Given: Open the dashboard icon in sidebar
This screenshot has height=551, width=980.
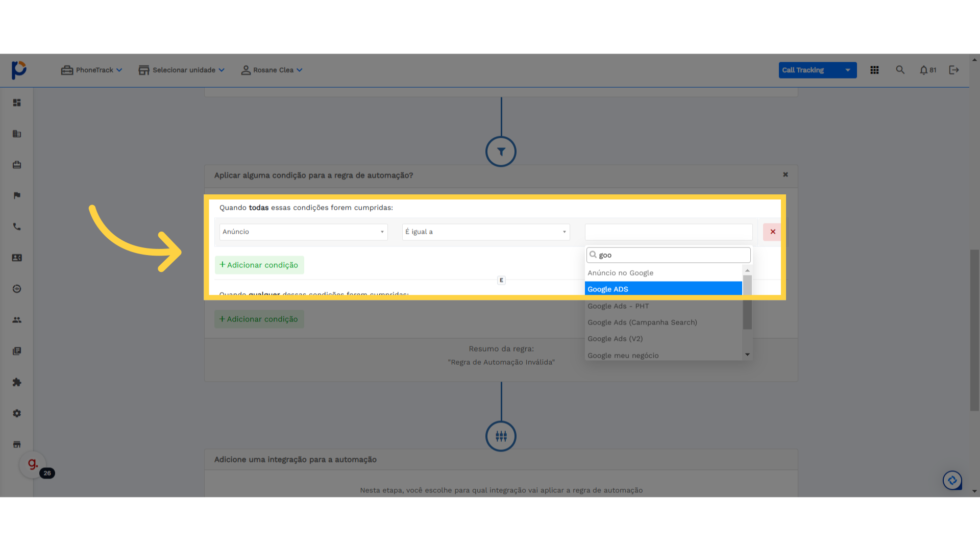Looking at the screenshot, I should pos(17,103).
